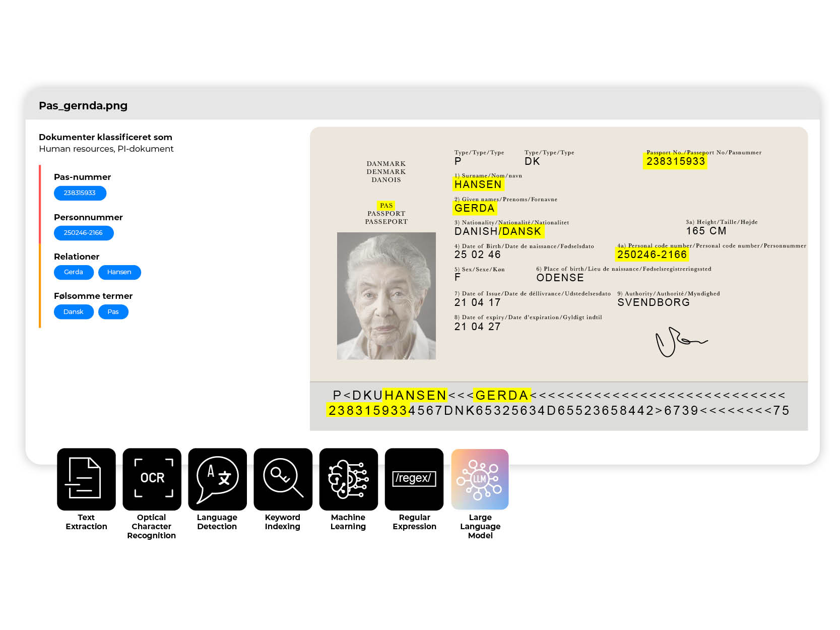Click the Dansk sensitive term tag
Viewport: 840px width, 630px height.
[74, 312]
